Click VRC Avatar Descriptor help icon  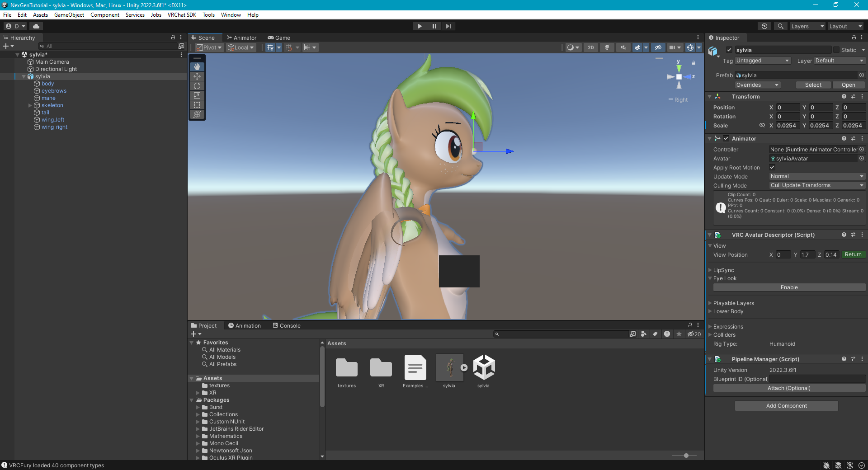844,235
